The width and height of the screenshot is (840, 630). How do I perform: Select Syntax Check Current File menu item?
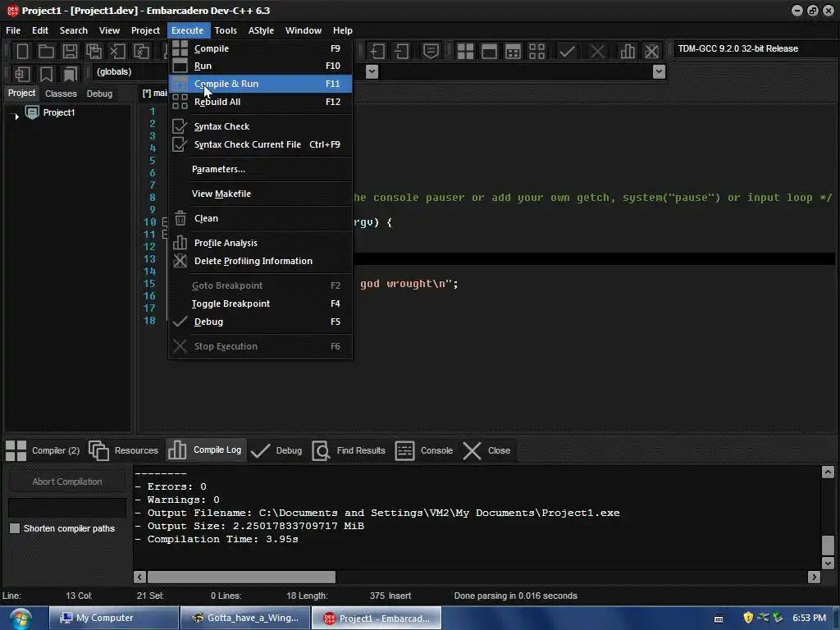click(x=260, y=144)
